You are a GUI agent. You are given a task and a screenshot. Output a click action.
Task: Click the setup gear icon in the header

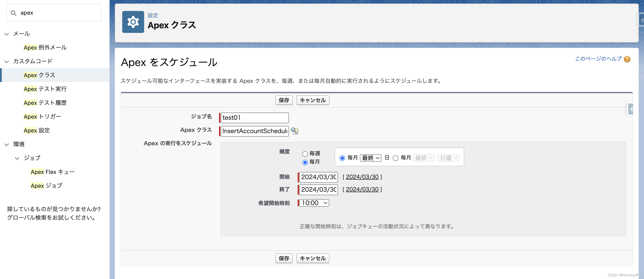pos(133,22)
